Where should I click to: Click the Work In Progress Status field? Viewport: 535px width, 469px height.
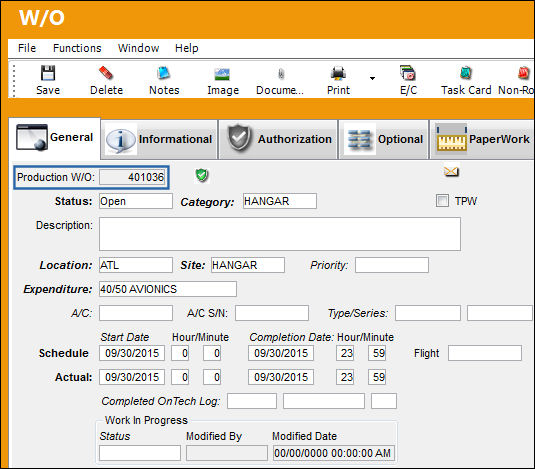pyautogui.click(x=140, y=453)
